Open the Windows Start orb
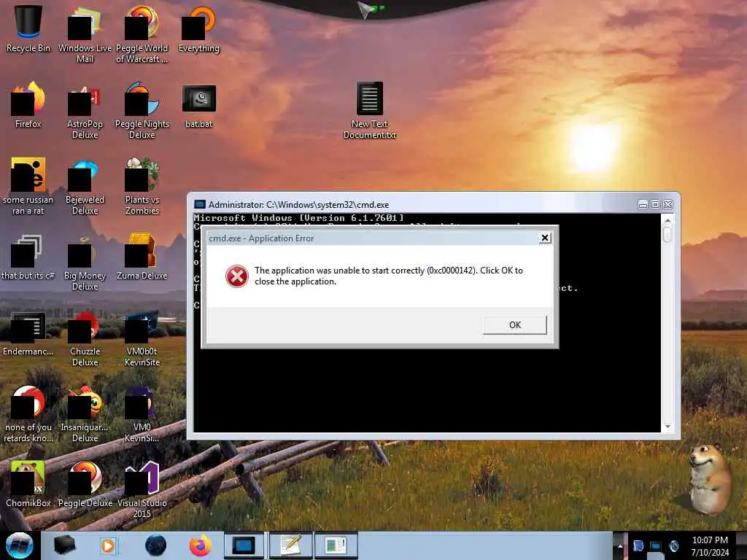The image size is (747, 560). pos(19,545)
